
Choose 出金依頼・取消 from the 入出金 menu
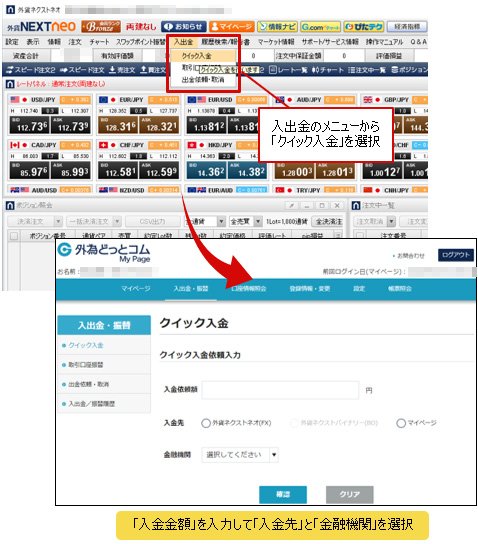[x=203, y=80]
